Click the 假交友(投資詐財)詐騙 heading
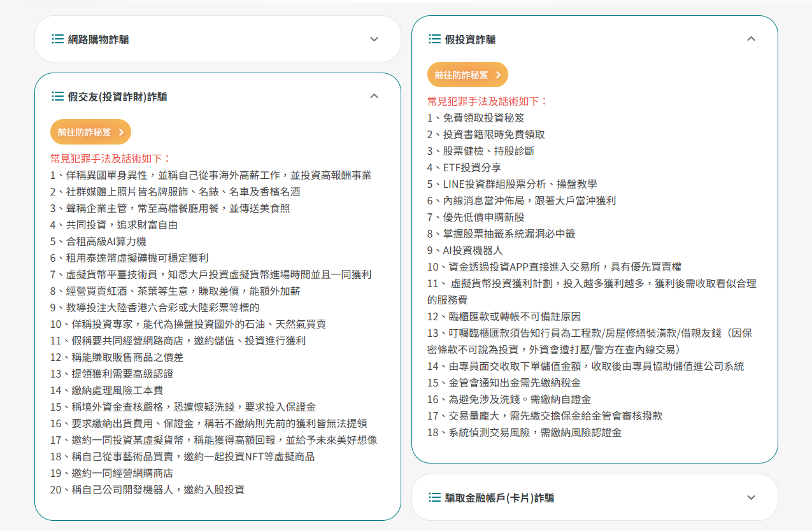The height and width of the screenshot is (531, 812). [x=117, y=97]
